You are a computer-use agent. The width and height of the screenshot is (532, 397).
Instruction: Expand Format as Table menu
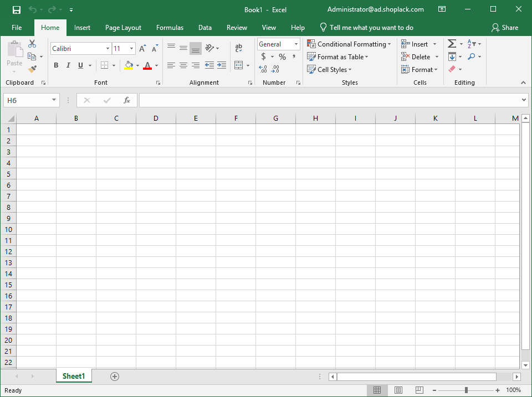click(337, 57)
